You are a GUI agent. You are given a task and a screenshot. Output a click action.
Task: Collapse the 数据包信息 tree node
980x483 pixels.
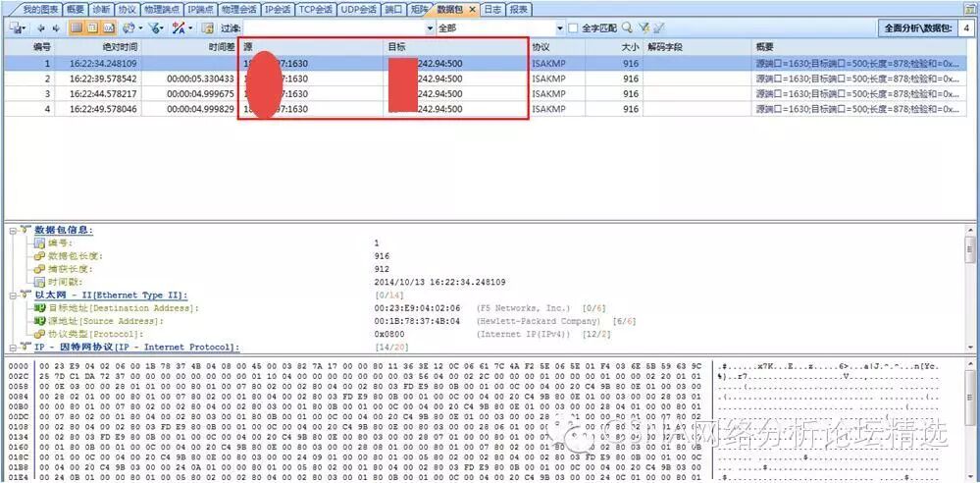click(x=13, y=231)
